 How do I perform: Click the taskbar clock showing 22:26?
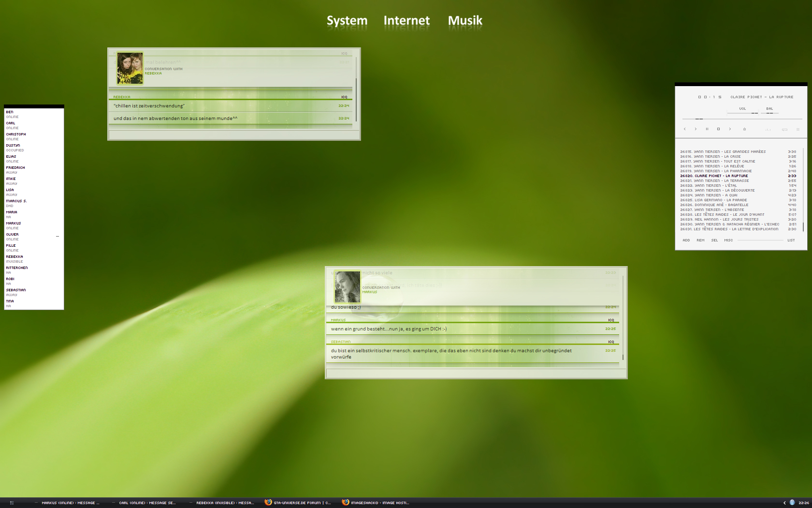point(804,503)
